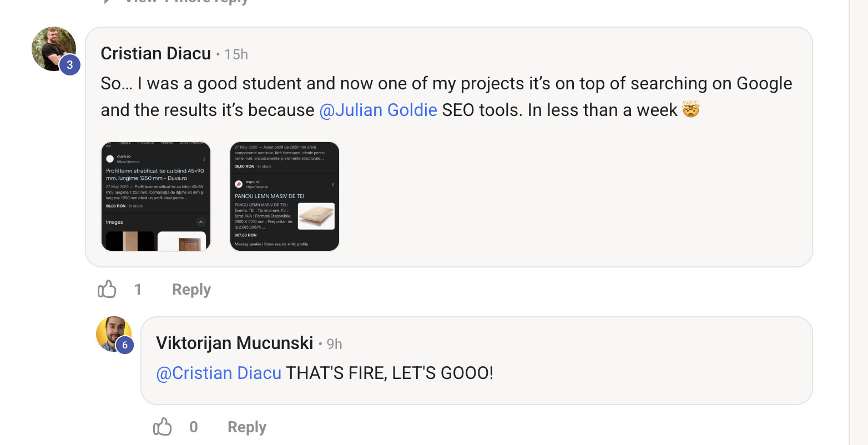The height and width of the screenshot is (445, 868).
Task: Open the @Cristian Diacu mention link
Action: click(219, 372)
